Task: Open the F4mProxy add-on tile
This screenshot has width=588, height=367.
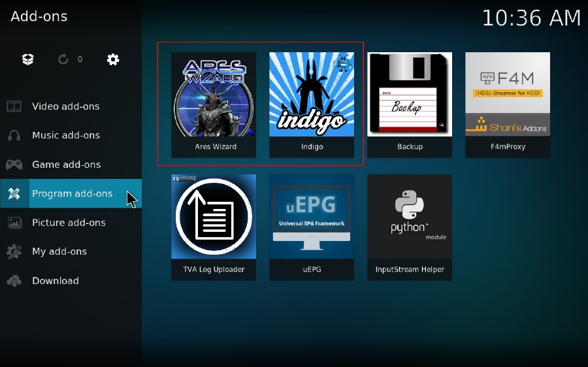Action: coord(508,104)
